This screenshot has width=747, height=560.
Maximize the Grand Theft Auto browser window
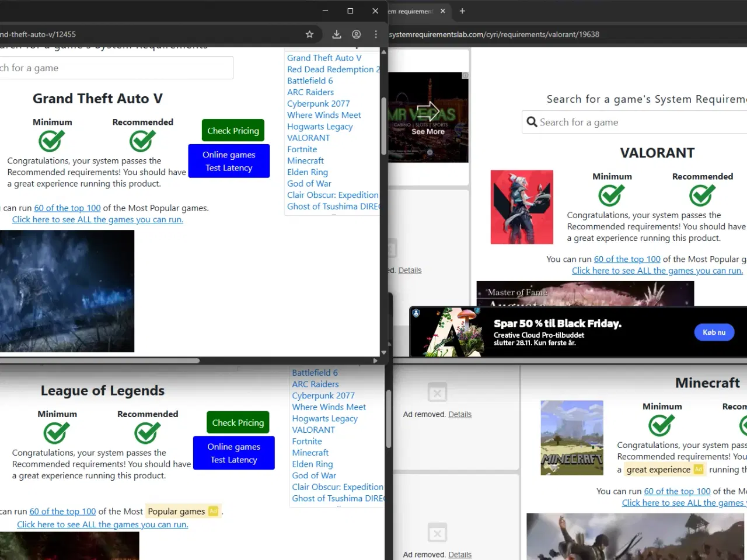pyautogui.click(x=350, y=11)
